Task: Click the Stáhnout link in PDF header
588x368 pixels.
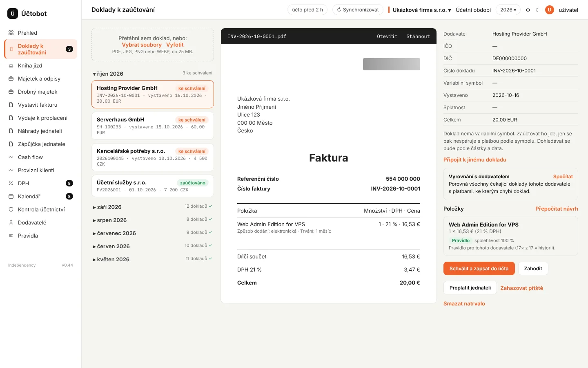Action: pos(418,36)
